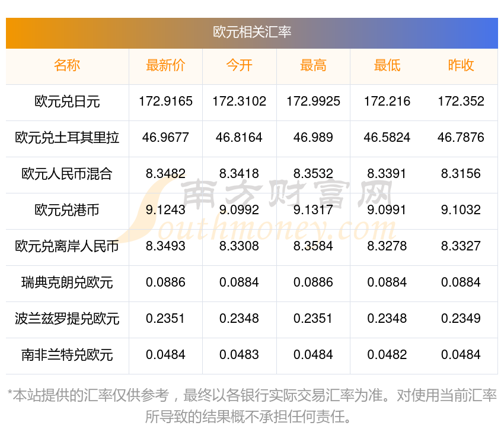Click the value 8.3156
Viewport: 504px width, 435px height.
tap(461, 174)
